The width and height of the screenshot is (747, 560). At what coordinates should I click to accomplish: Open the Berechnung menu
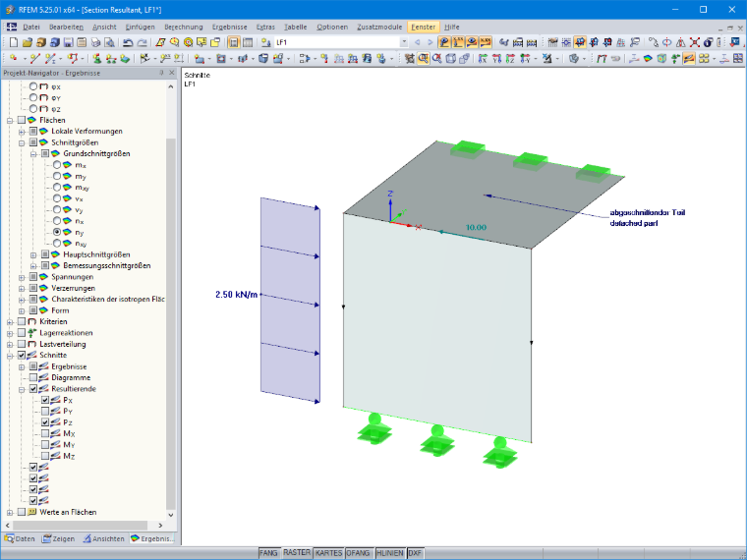pyautogui.click(x=184, y=28)
